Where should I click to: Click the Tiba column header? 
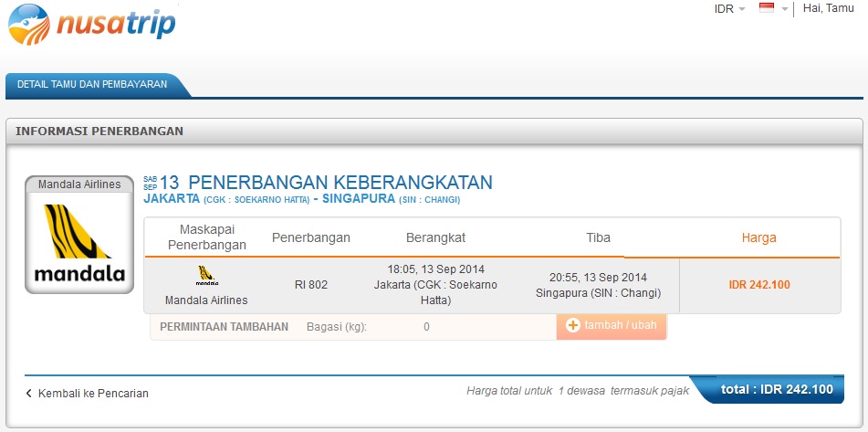(x=598, y=237)
